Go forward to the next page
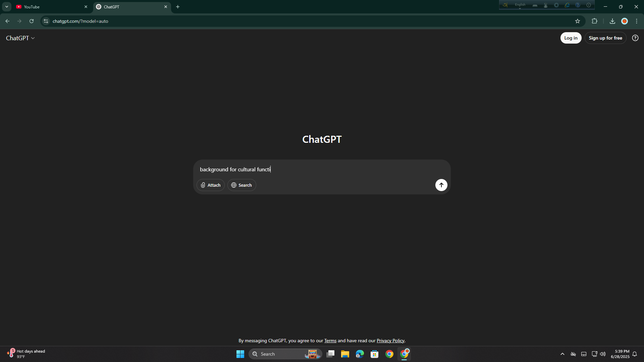 (x=19, y=21)
